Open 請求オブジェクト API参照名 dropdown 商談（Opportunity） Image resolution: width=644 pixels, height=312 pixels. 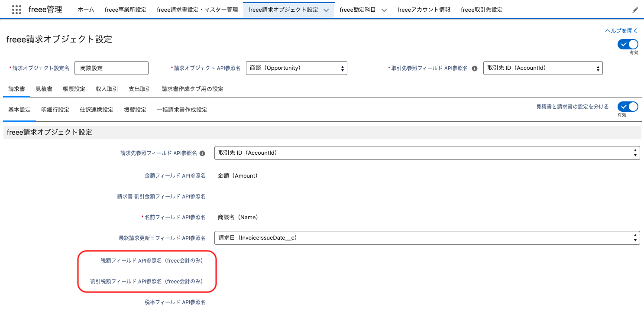297,68
